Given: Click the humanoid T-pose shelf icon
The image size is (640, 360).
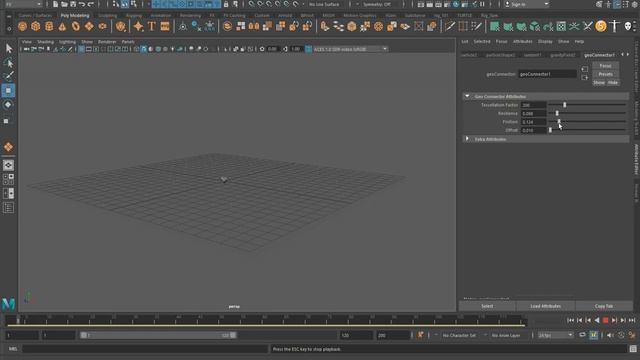Looking at the screenshot, I should coord(614,27).
